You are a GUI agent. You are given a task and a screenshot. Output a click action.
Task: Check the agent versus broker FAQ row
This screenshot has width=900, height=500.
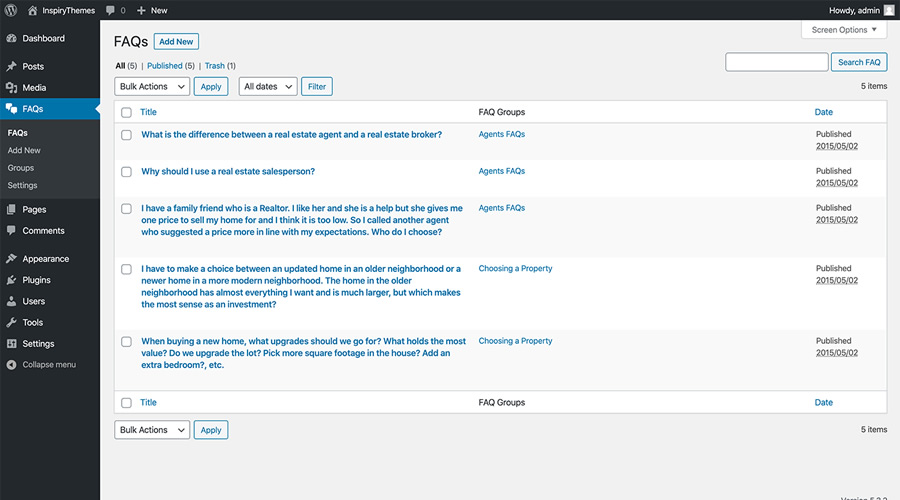point(126,135)
